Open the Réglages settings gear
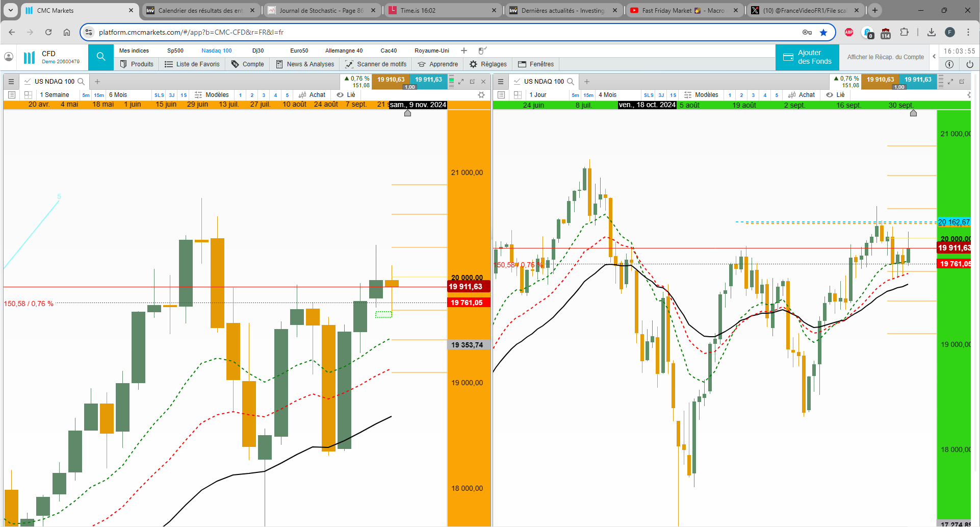Screen dimensions: 980x527 (488, 64)
